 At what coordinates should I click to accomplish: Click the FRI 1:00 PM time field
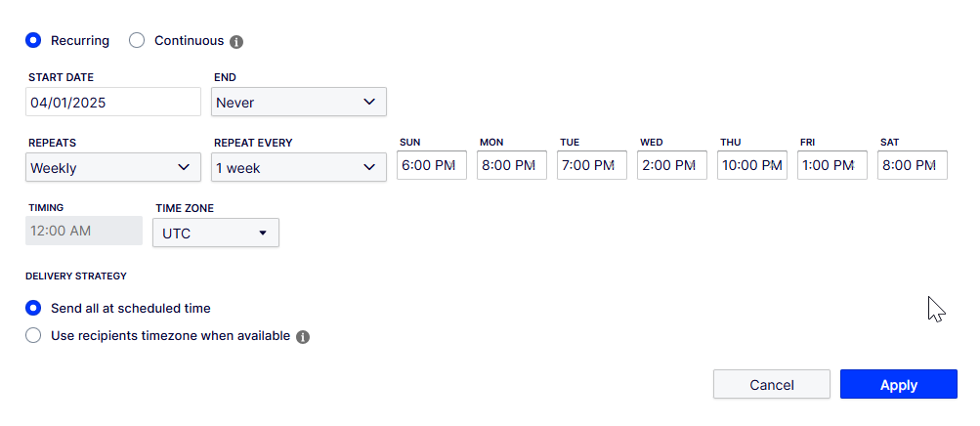[x=831, y=165]
